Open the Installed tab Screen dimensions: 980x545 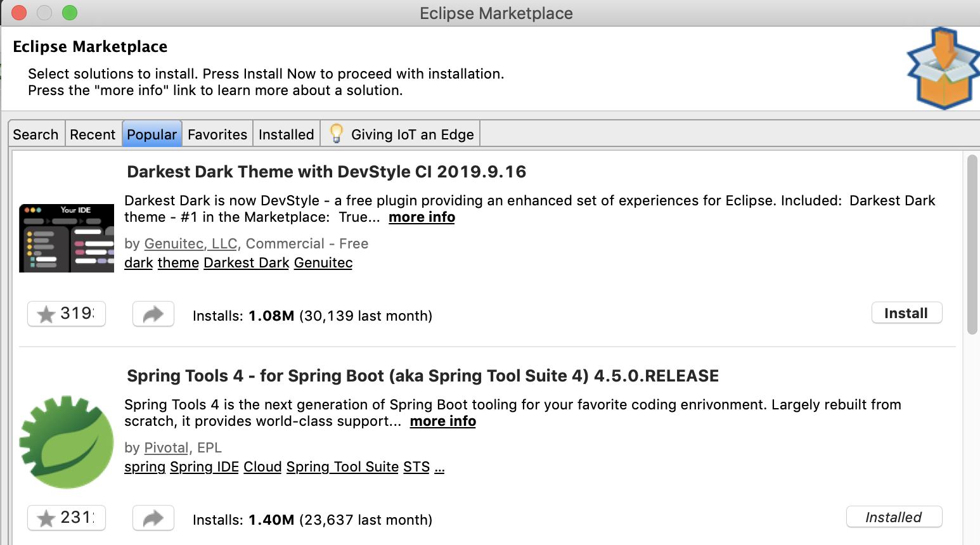coord(287,134)
